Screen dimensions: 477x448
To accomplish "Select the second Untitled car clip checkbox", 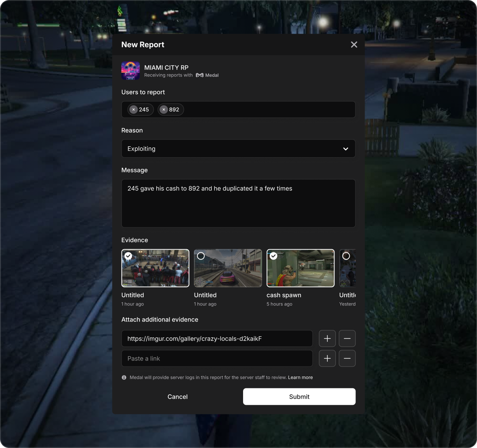I will [201, 256].
